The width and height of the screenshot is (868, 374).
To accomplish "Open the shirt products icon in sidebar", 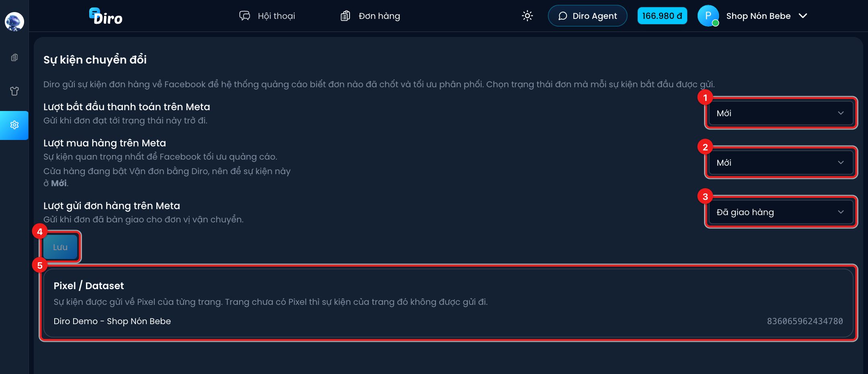I will 14,91.
